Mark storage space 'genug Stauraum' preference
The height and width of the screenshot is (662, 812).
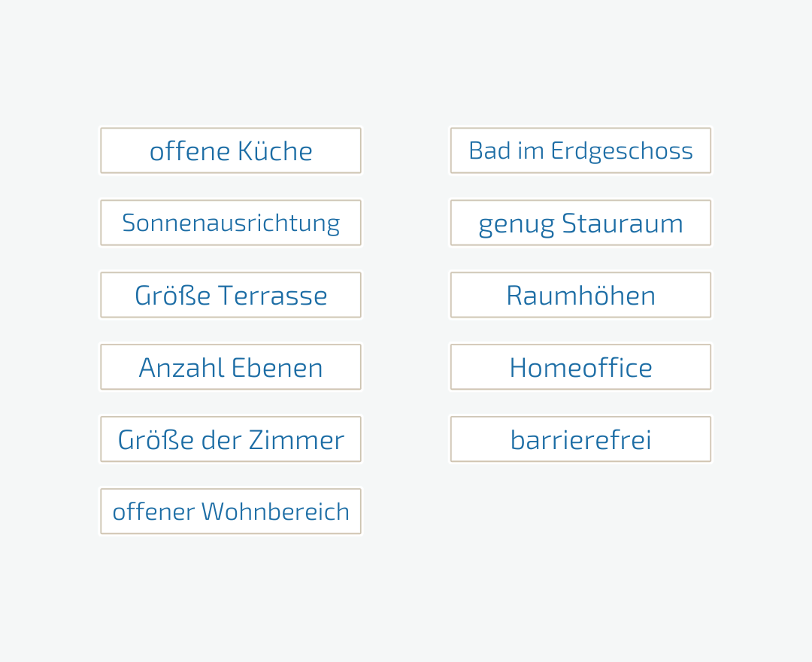(580, 223)
